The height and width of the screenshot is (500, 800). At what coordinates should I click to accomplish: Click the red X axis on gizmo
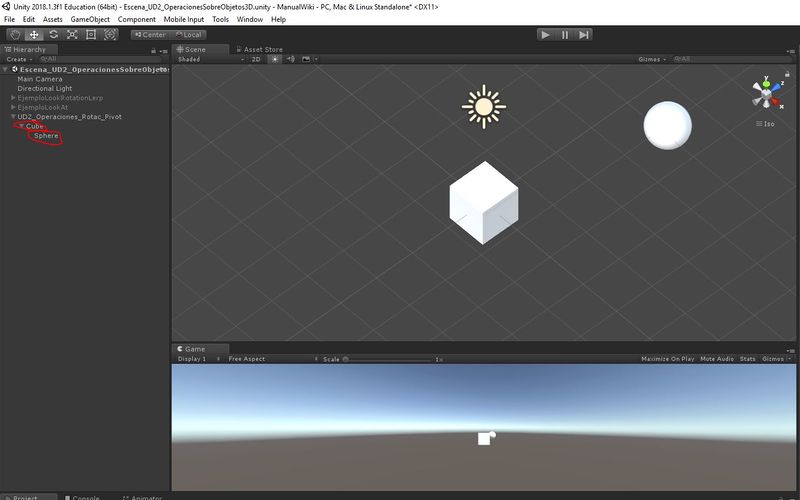777,104
